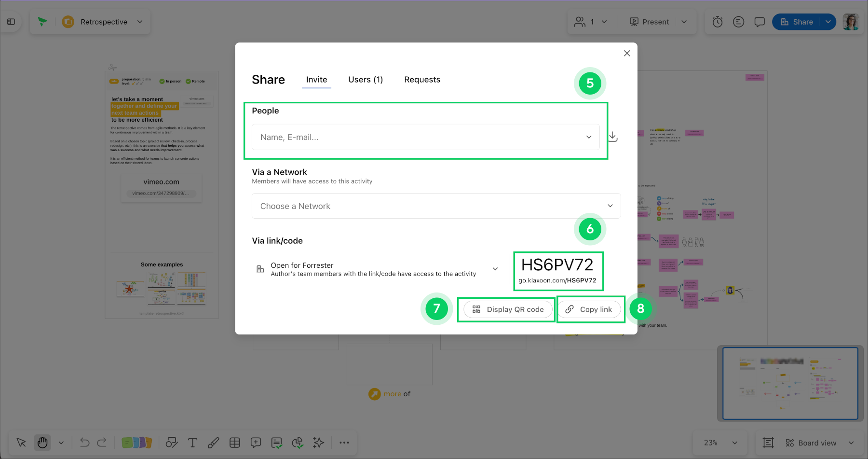Viewport: 868px width, 459px height.
Task: Expand the Retrospective title dropdown
Action: click(x=140, y=22)
